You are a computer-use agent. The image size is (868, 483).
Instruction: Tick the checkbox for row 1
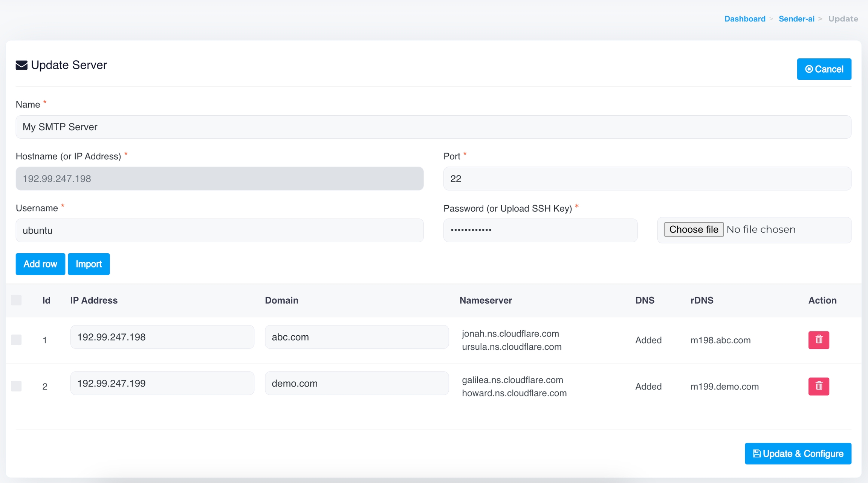pos(16,340)
